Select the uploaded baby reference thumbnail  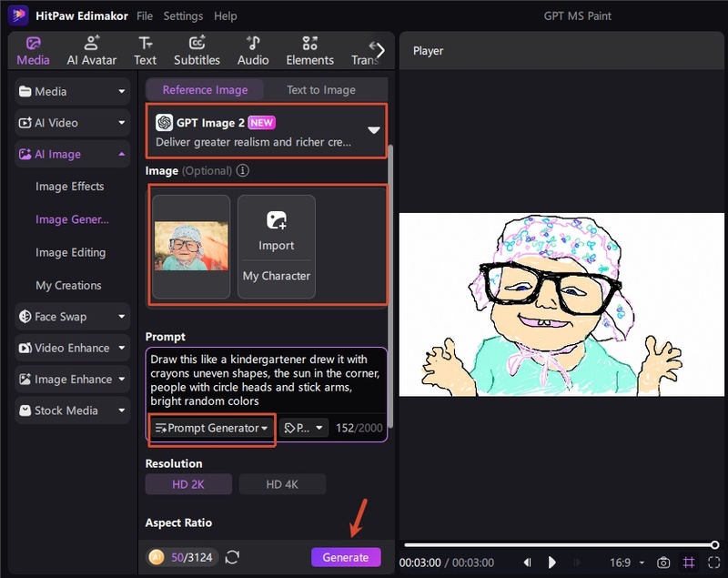pyautogui.click(x=191, y=246)
